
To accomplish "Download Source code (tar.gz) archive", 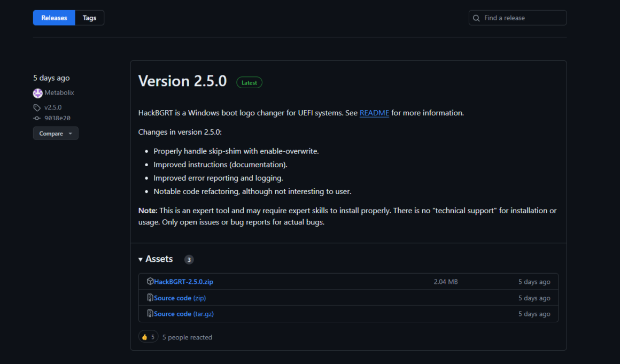I will tap(184, 314).
